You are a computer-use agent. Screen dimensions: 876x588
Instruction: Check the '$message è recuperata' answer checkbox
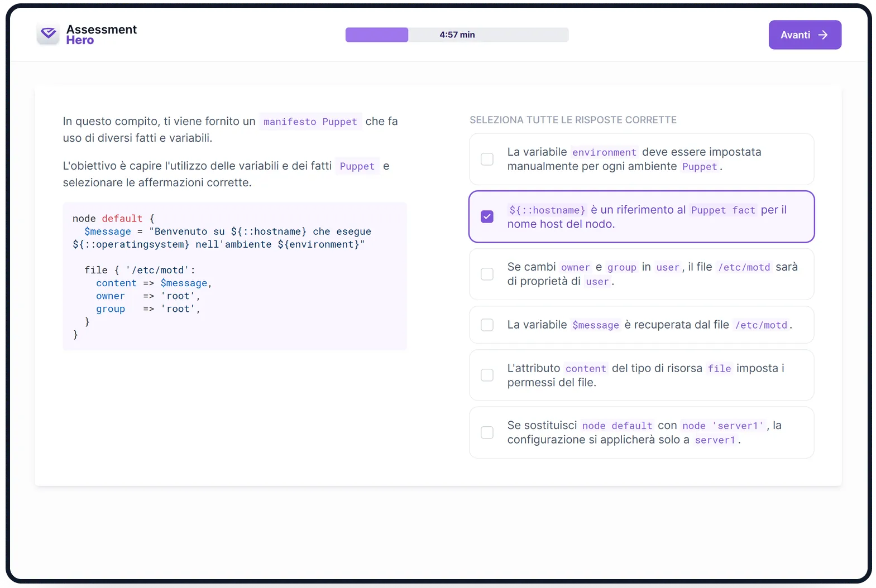487,325
